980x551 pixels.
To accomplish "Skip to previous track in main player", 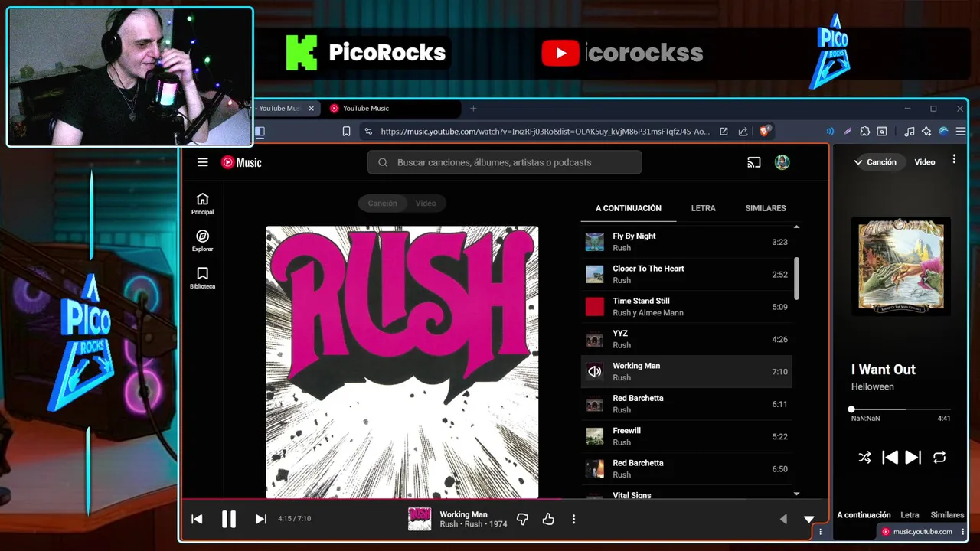I will point(197,519).
